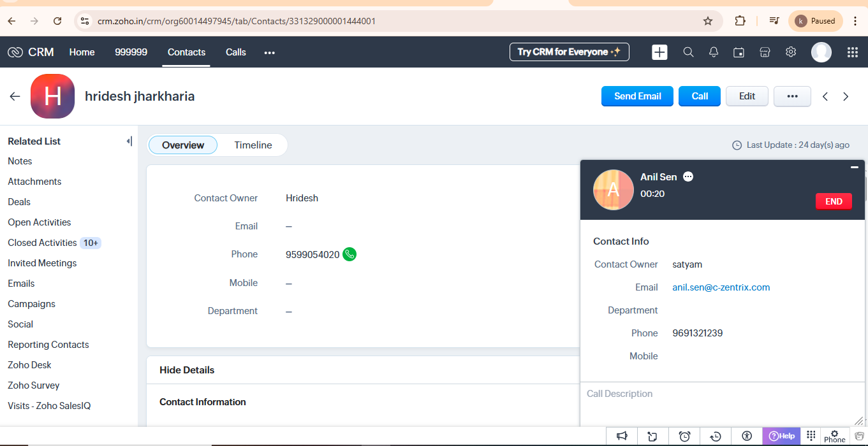
Task: Open anil.sen@c-zentrix.com email link
Action: pos(721,287)
